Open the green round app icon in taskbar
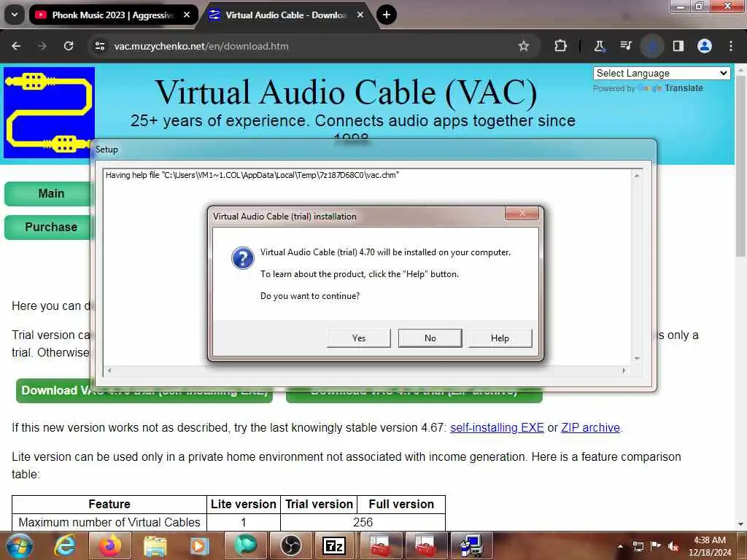Viewport: 747px width, 560px height. [245, 546]
